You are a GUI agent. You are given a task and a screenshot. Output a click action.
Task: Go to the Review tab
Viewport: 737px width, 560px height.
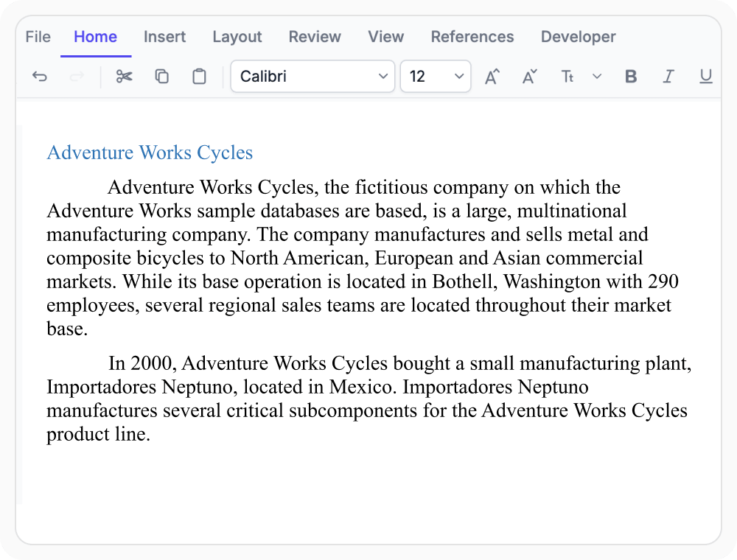coord(315,37)
